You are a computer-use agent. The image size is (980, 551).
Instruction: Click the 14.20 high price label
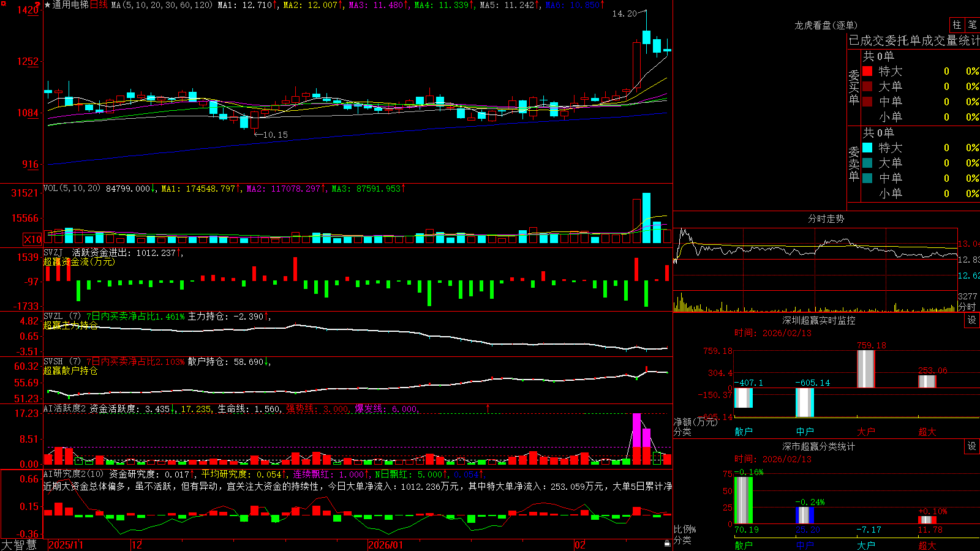(x=624, y=13)
